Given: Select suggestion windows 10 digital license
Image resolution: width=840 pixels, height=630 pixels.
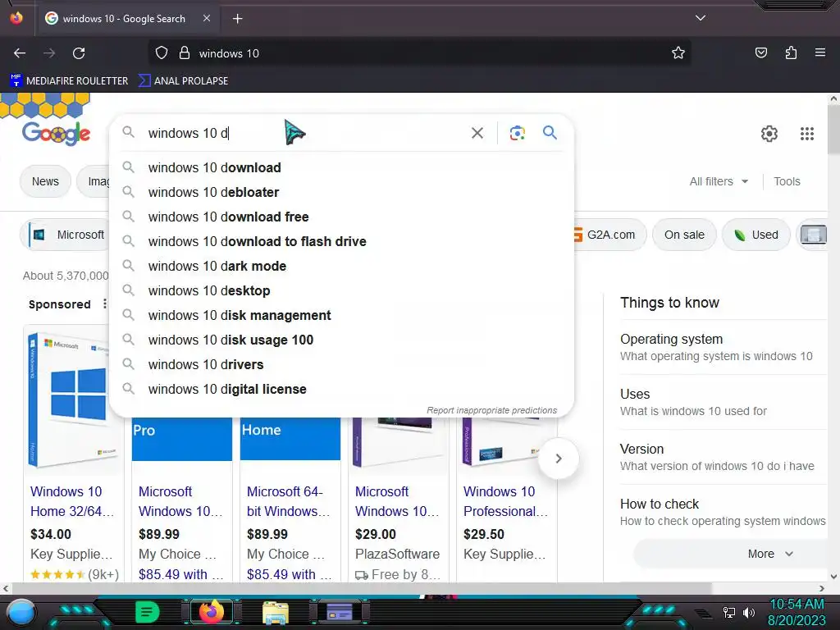Looking at the screenshot, I should [x=341, y=390].
